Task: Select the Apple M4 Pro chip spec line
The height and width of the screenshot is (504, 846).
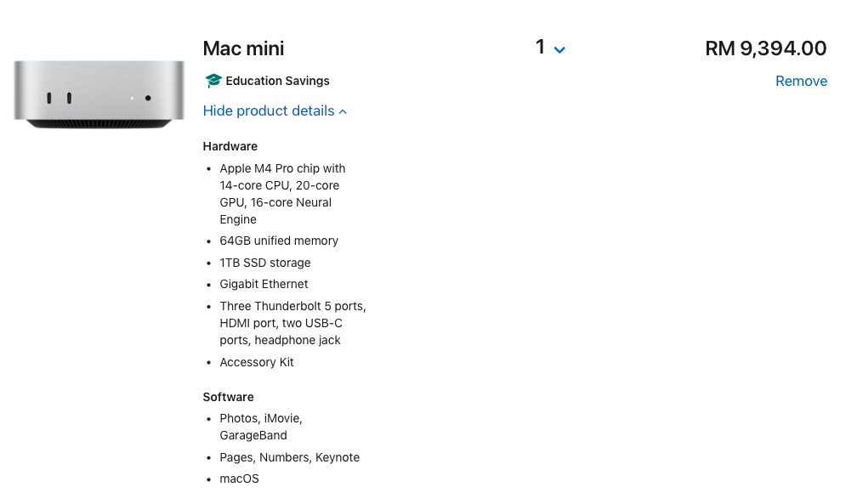Action: click(x=282, y=194)
